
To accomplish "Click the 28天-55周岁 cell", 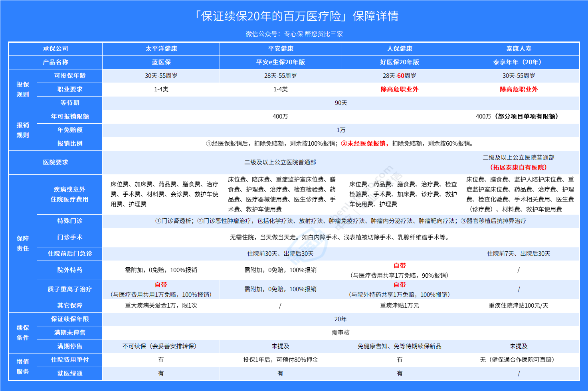I will tap(281, 76).
